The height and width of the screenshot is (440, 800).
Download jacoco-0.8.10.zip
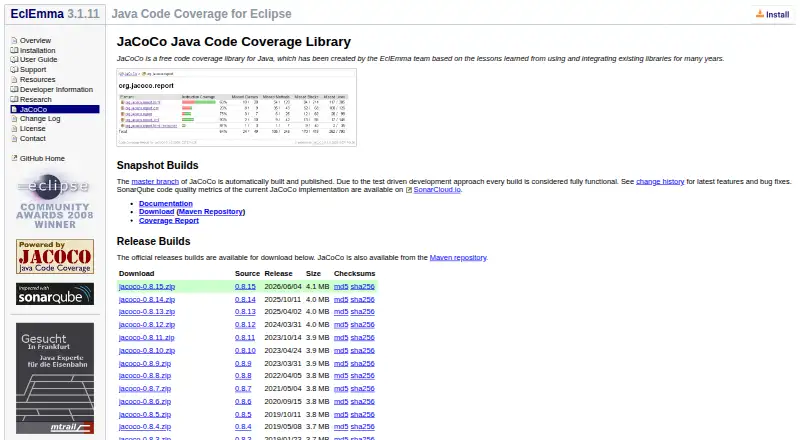[147, 351]
